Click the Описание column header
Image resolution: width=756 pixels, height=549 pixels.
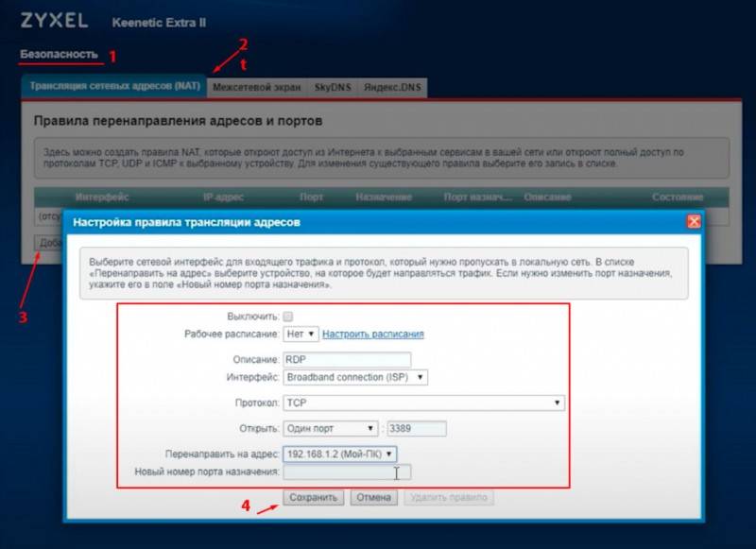coord(547,197)
